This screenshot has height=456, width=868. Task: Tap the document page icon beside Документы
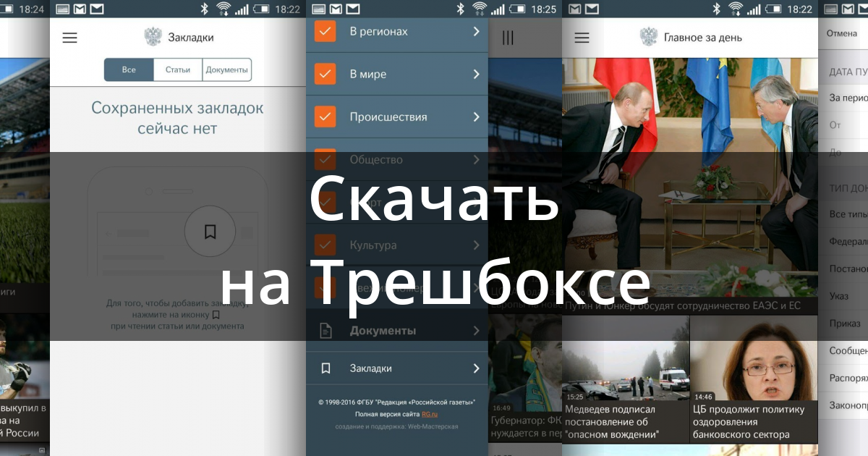(326, 331)
